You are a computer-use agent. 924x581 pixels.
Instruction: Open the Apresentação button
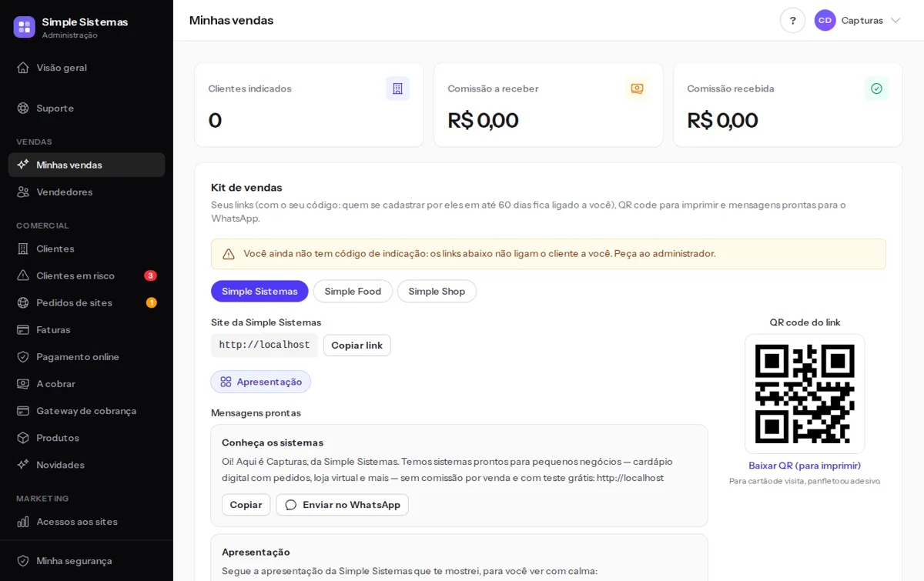tap(261, 382)
